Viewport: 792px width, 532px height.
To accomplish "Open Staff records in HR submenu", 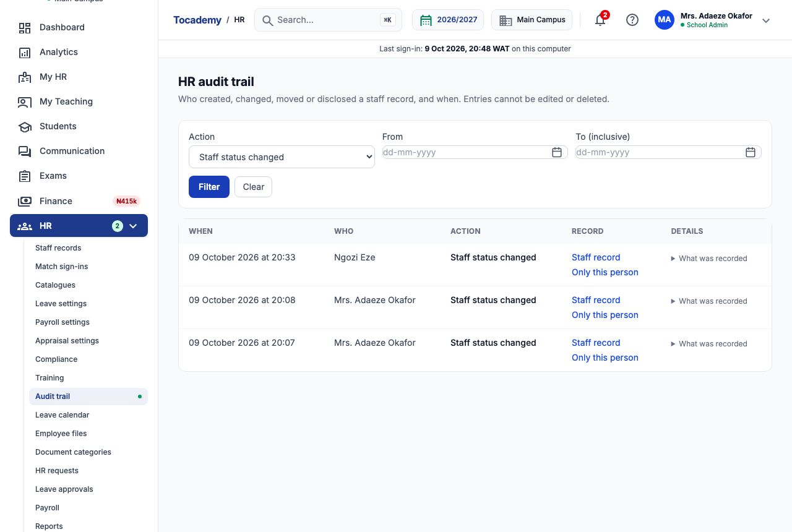I will (58, 248).
